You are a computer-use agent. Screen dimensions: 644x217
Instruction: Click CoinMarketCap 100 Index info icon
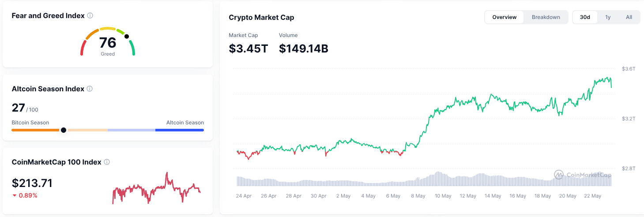(x=107, y=162)
